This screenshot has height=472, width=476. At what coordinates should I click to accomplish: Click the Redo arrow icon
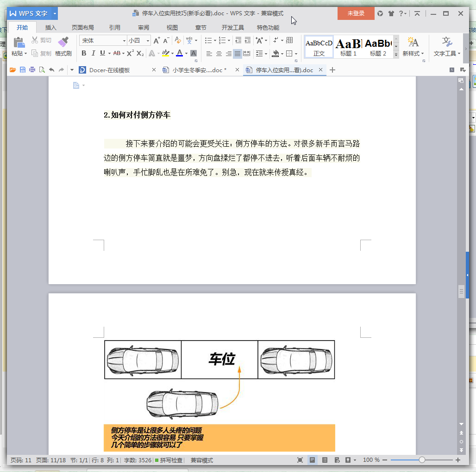click(61, 70)
